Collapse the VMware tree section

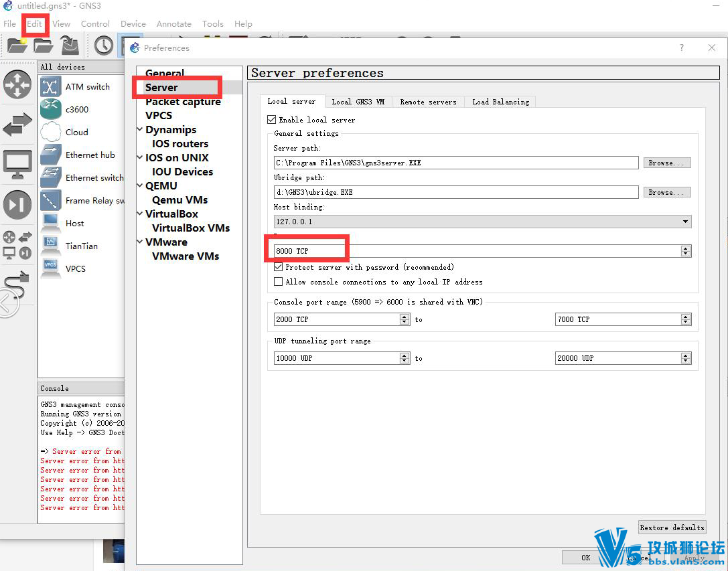140,242
